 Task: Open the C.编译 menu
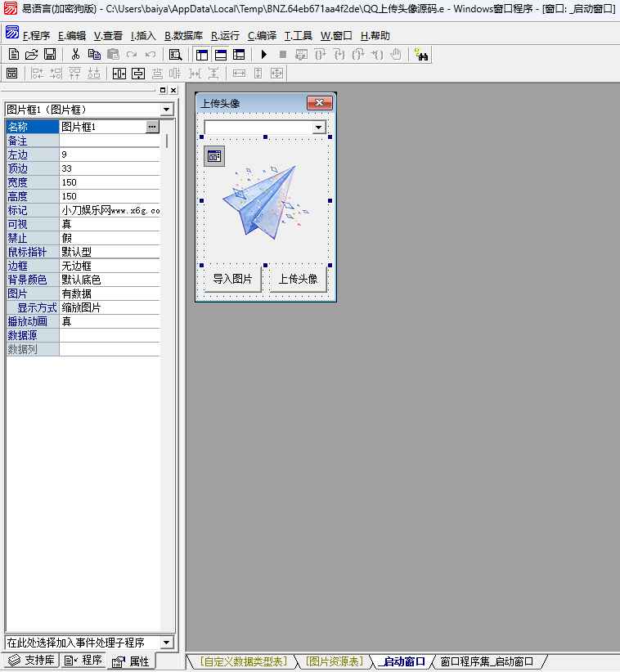pyautogui.click(x=262, y=36)
